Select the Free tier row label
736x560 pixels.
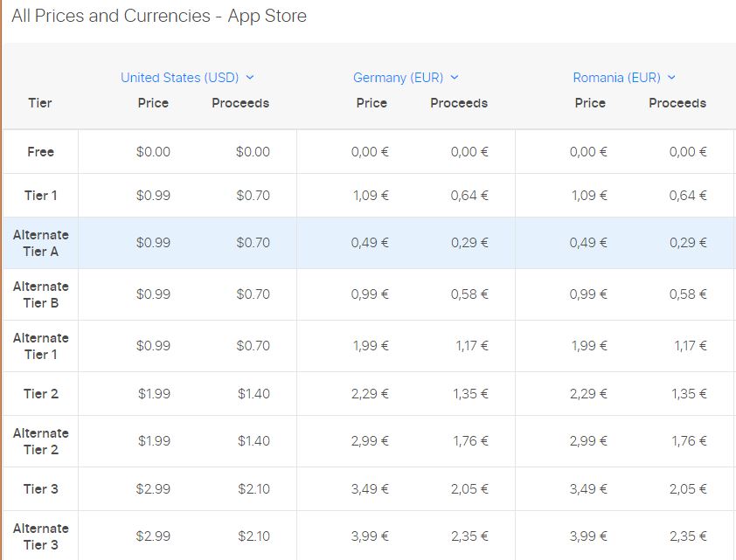pos(40,152)
